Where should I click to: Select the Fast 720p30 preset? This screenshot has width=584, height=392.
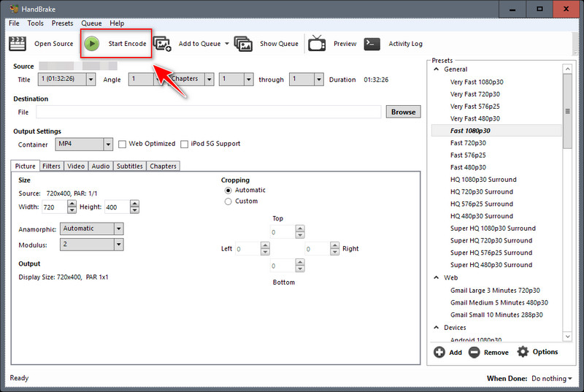click(468, 143)
